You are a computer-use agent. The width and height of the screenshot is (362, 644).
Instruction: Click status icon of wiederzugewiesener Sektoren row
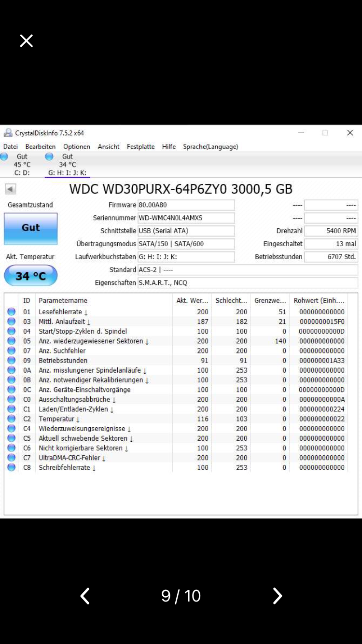11,341
